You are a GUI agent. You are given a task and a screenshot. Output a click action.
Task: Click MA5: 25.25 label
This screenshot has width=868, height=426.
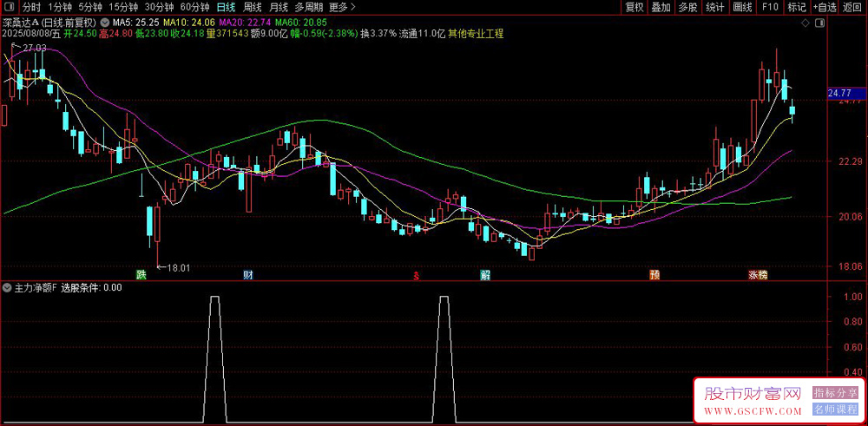click(136, 23)
